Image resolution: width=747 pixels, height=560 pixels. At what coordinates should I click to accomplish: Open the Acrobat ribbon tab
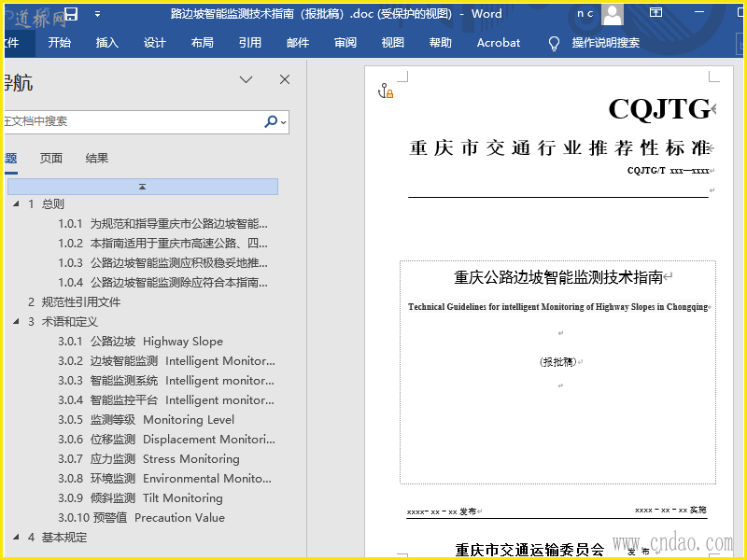pyautogui.click(x=499, y=43)
